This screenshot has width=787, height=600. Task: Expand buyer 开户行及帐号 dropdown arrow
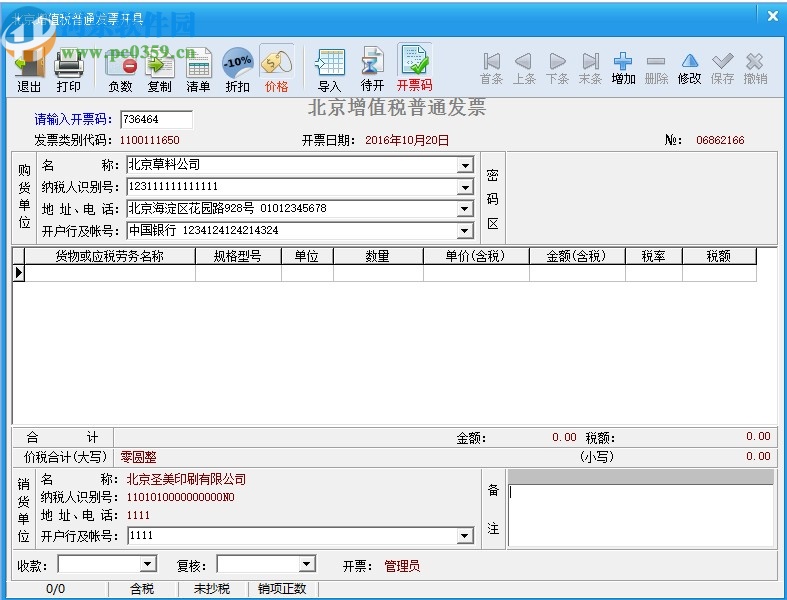(x=465, y=231)
